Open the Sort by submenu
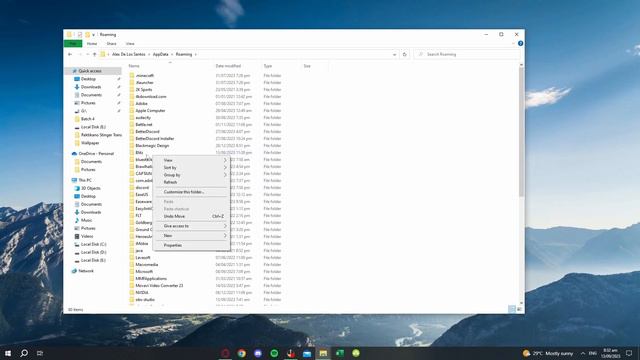 point(191,168)
